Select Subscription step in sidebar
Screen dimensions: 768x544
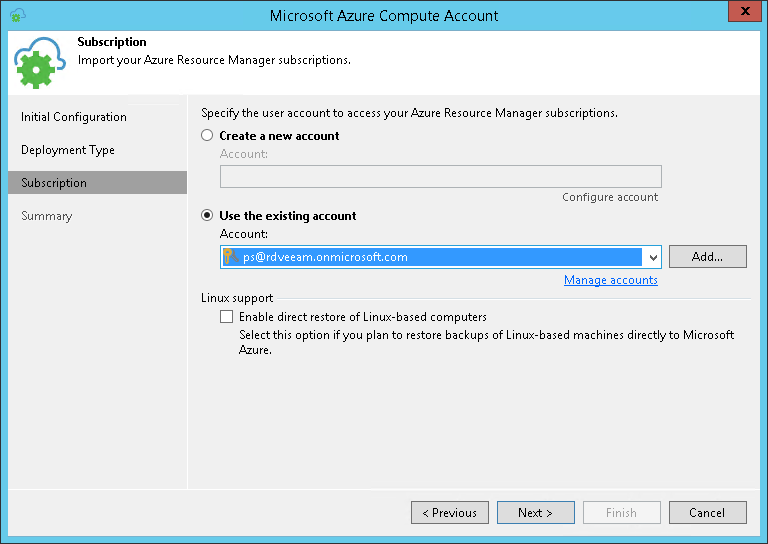(x=54, y=183)
